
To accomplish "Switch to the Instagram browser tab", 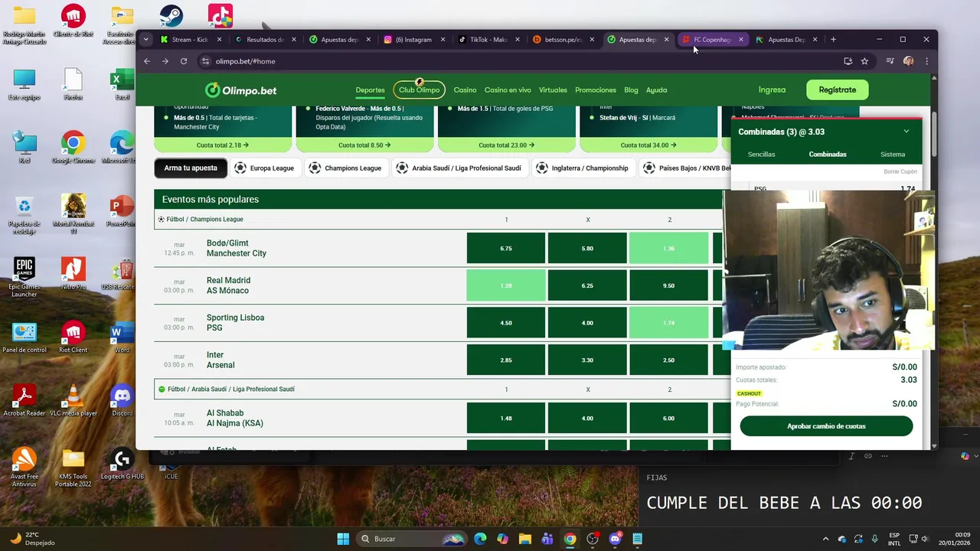I will 413,39.
